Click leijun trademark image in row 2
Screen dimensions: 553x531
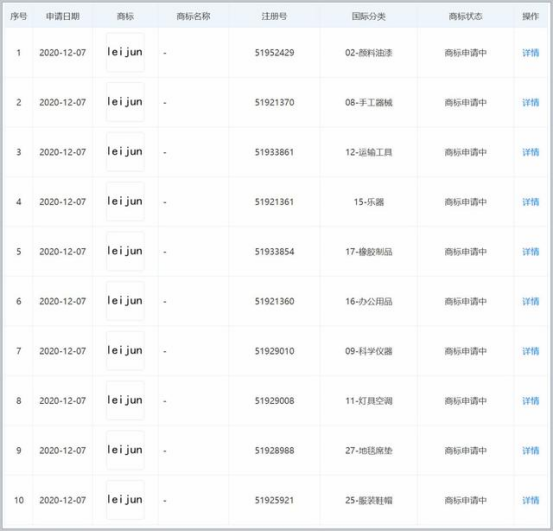(x=125, y=102)
